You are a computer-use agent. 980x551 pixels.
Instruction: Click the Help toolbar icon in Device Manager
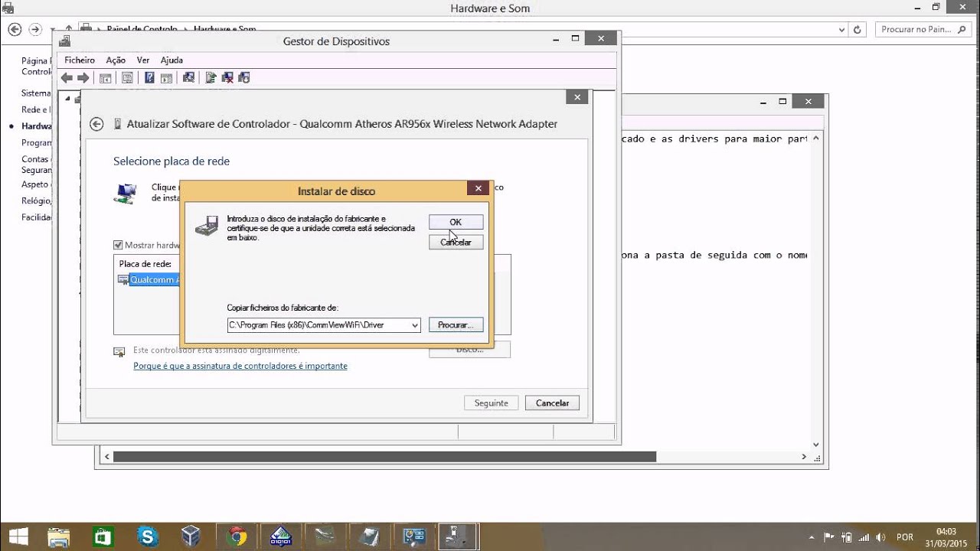coord(149,77)
